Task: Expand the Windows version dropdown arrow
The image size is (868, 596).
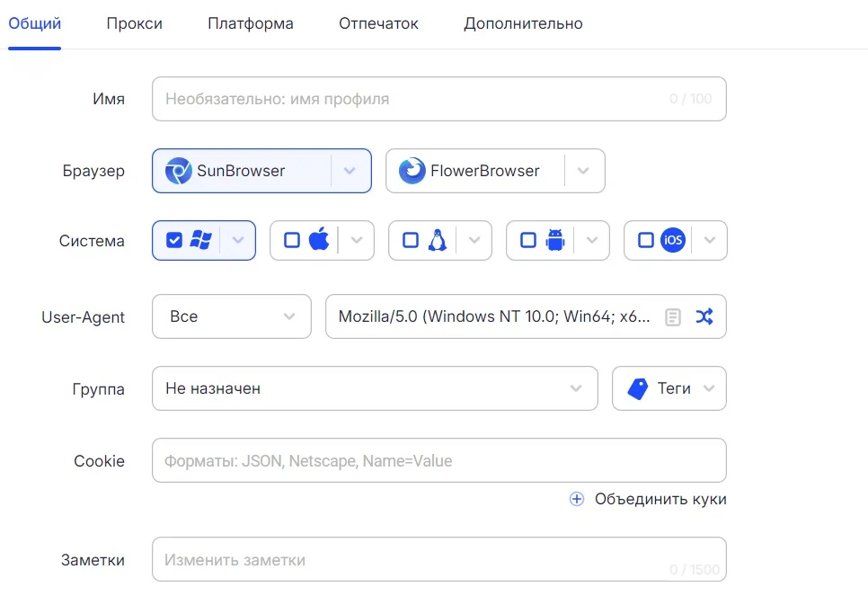Action: pyautogui.click(x=238, y=240)
